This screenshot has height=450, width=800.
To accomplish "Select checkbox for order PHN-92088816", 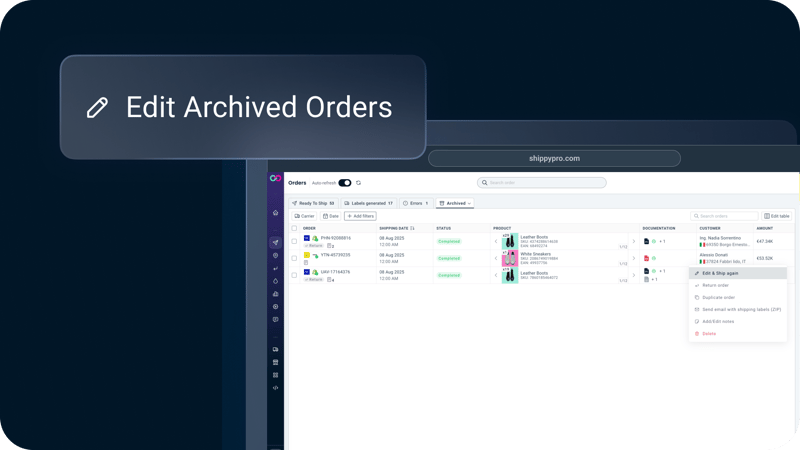I will tap(294, 241).
